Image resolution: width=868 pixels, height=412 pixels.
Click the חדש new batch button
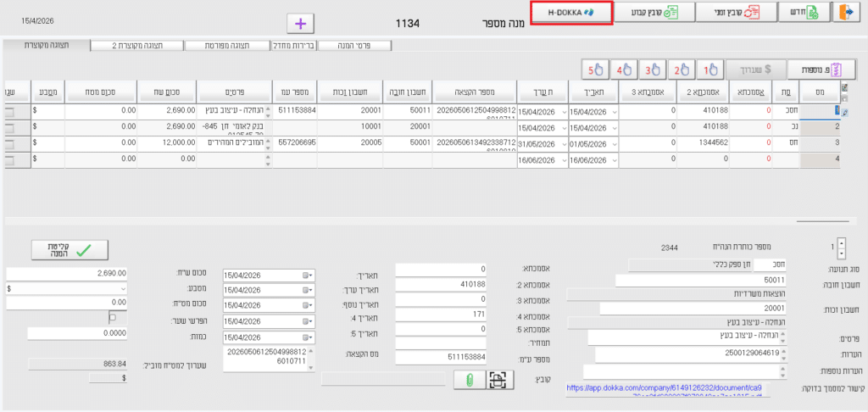(804, 11)
